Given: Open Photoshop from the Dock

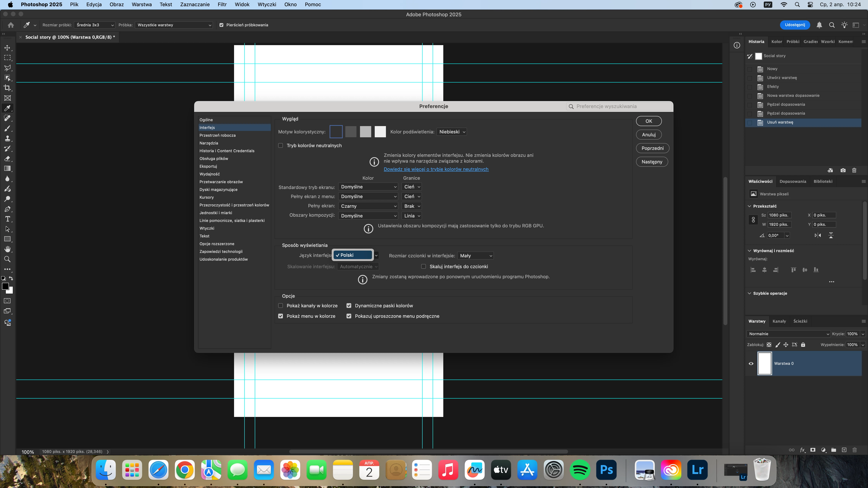Looking at the screenshot, I should [606, 469].
